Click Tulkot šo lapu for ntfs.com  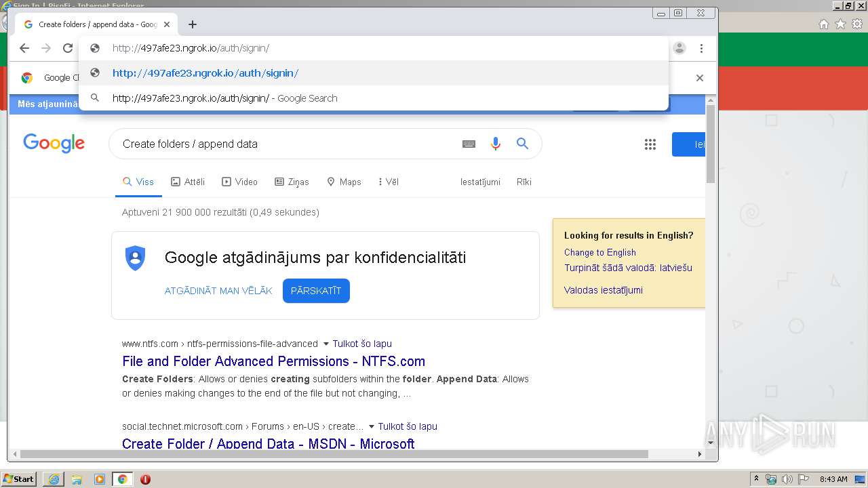pyautogui.click(x=362, y=344)
